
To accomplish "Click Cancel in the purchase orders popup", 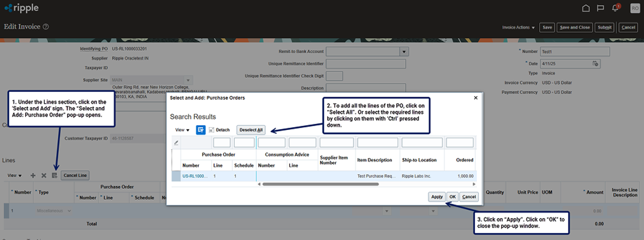I will (x=469, y=197).
